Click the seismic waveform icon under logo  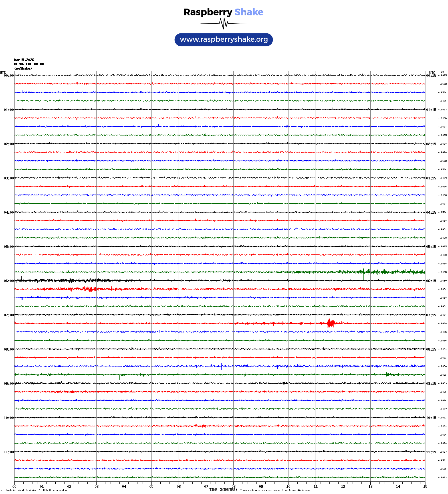pos(223,23)
